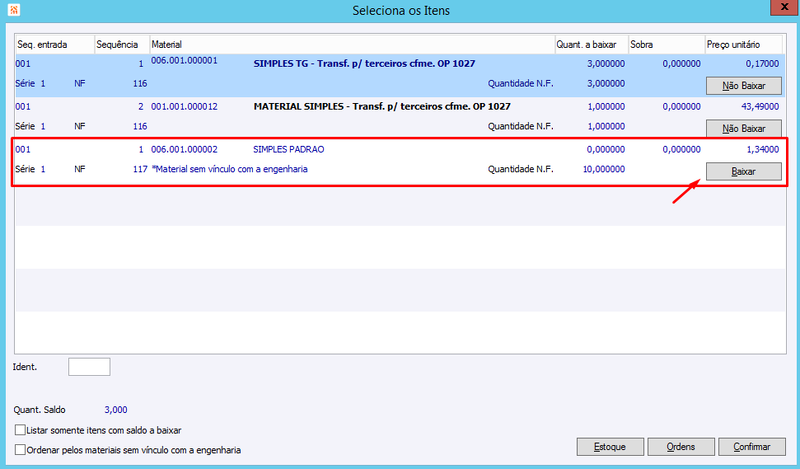Click Não Baixar for MATERIAL SIMPLES item
Screen dimensions: 800x469
743,129
